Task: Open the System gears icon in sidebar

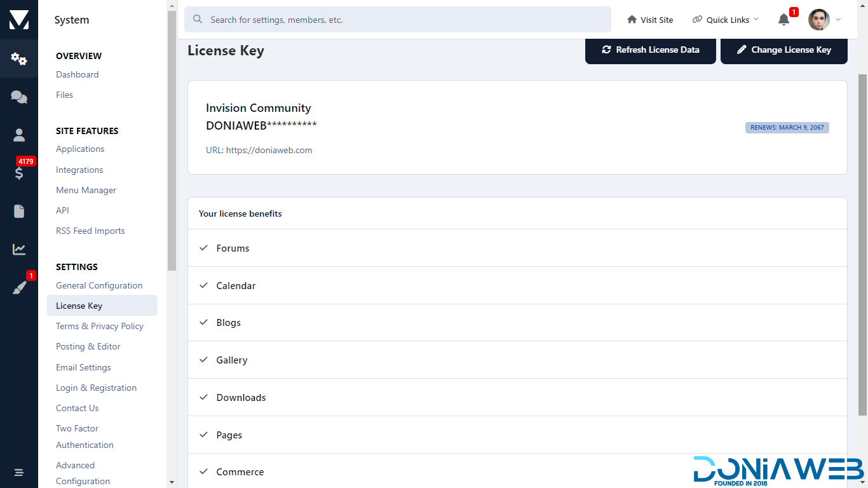Action: [19, 58]
